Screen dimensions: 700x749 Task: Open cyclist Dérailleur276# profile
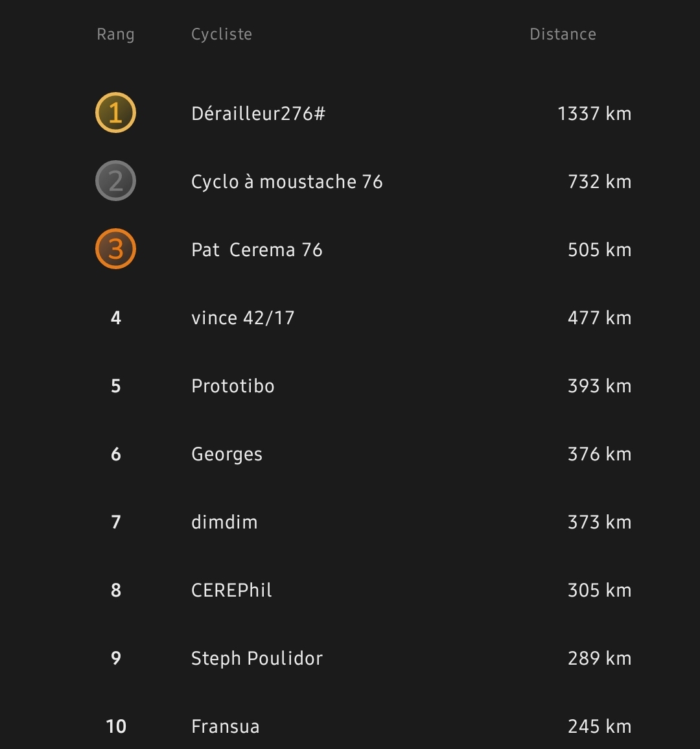pyautogui.click(x=259, y=113)
